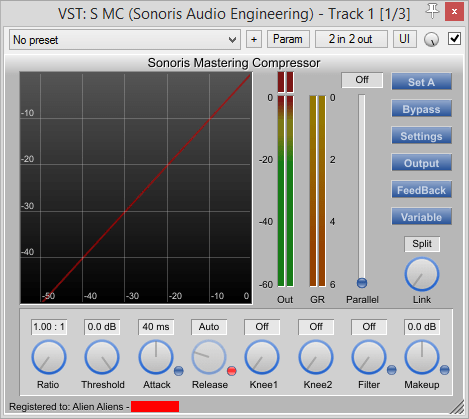The image size is (469, 419).
Task: Open the Output page
Action: 421,163
